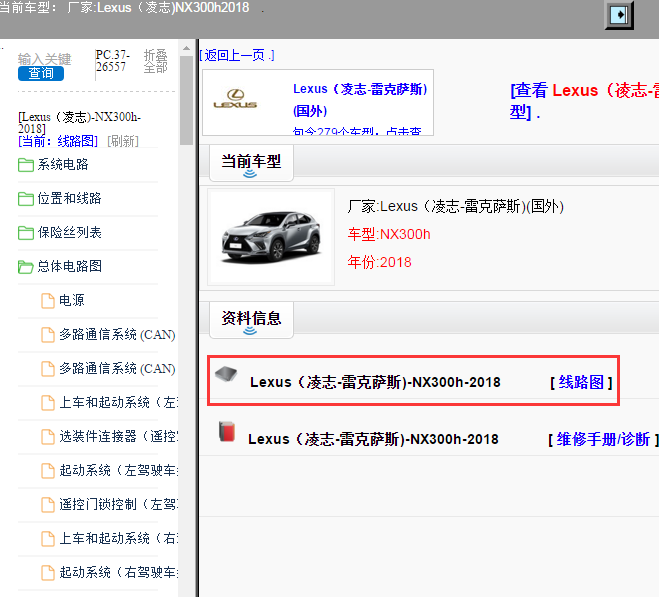Click the [刷新] refresh link
The width and height of the screenshot is (659, 597).
(123, 141)
